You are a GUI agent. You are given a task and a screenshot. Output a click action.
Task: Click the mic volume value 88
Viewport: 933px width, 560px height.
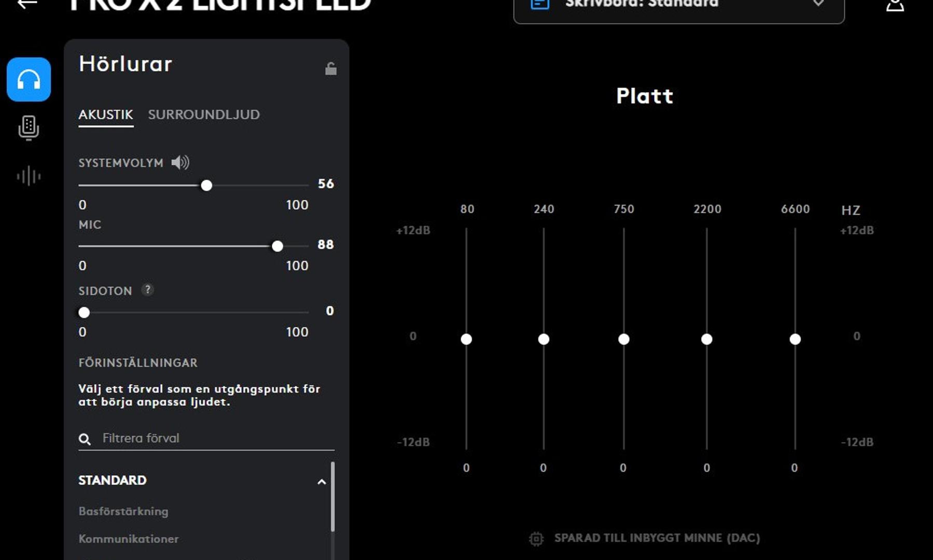(326, 245)
